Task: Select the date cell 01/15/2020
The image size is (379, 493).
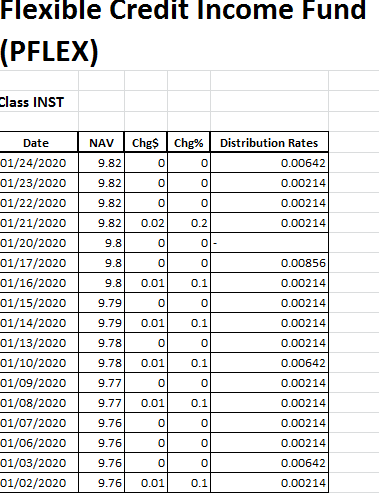Action: click(x=39, y=303)
